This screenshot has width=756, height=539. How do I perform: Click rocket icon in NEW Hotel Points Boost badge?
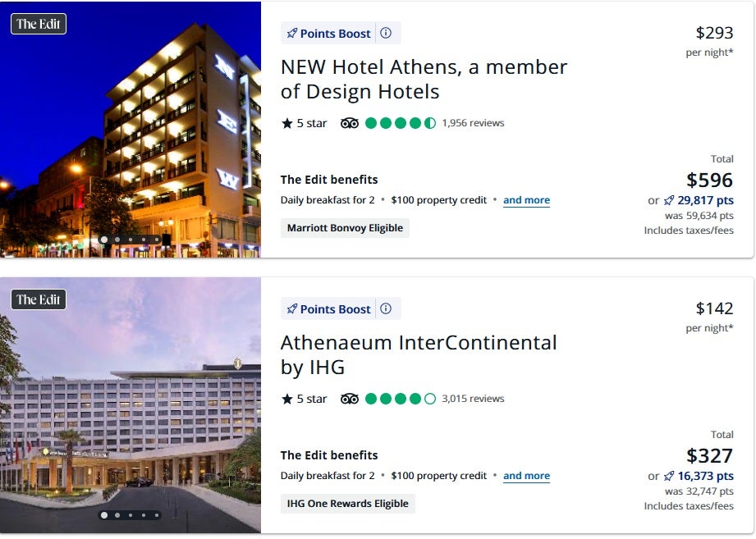coord(291,34)
